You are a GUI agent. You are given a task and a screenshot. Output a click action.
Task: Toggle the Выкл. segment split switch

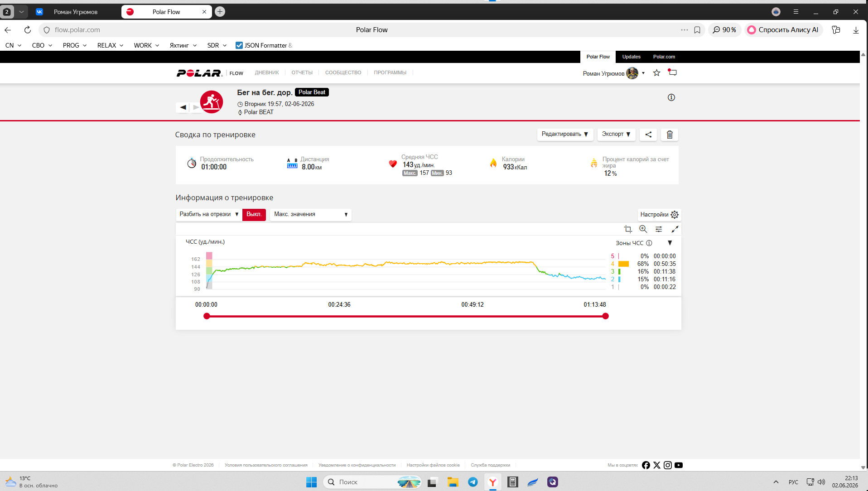254,214
